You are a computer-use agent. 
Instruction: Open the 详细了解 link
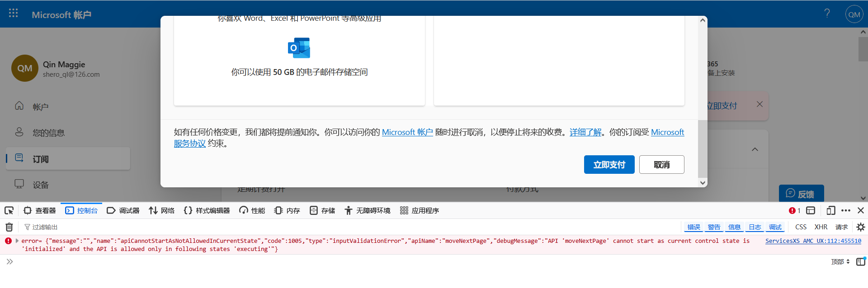point(585,132)
